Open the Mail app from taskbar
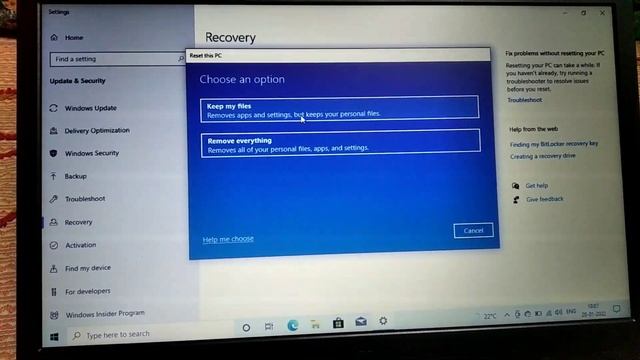Image resolution: width=640 pixels, height=360 pixels. pos(361,322)
